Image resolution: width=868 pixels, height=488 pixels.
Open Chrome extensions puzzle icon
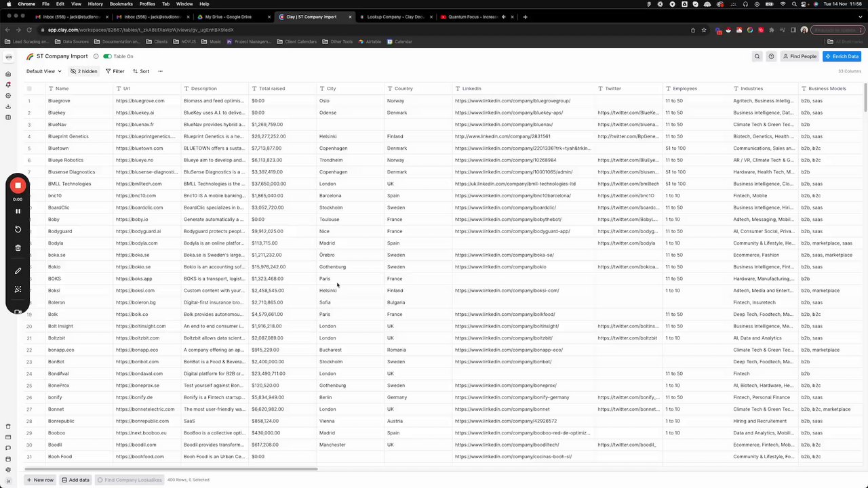772,30
